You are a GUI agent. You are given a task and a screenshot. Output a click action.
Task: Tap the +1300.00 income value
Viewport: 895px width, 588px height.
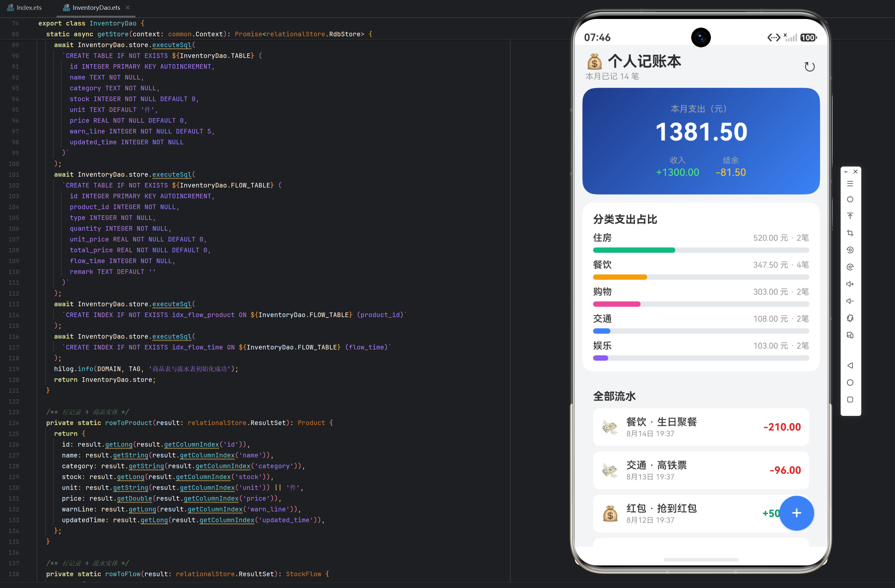[677, 172]
